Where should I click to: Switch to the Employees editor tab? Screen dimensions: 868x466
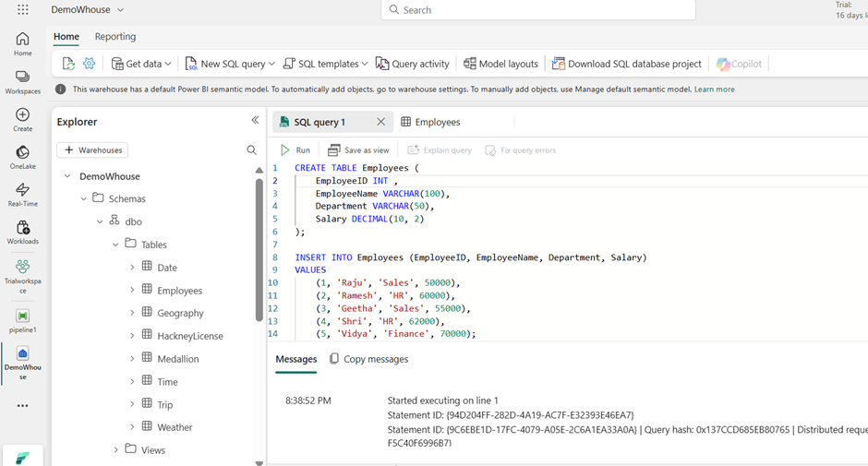pos(429,122)
